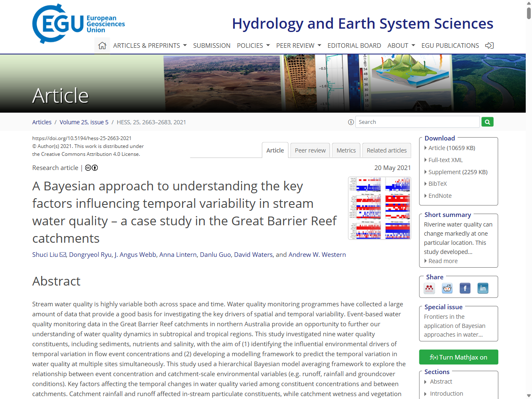Image resolution: width=532 pixels, height=399 pixels.
Task: Open the Creative Commons license icon
Action: point(88,167)
